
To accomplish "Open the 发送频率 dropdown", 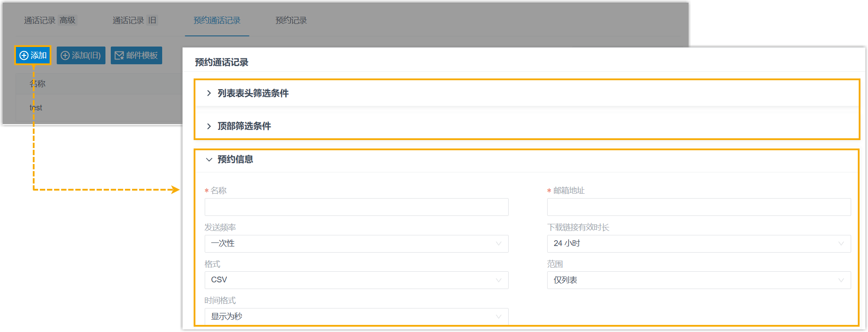I will (x=356, y=243).
